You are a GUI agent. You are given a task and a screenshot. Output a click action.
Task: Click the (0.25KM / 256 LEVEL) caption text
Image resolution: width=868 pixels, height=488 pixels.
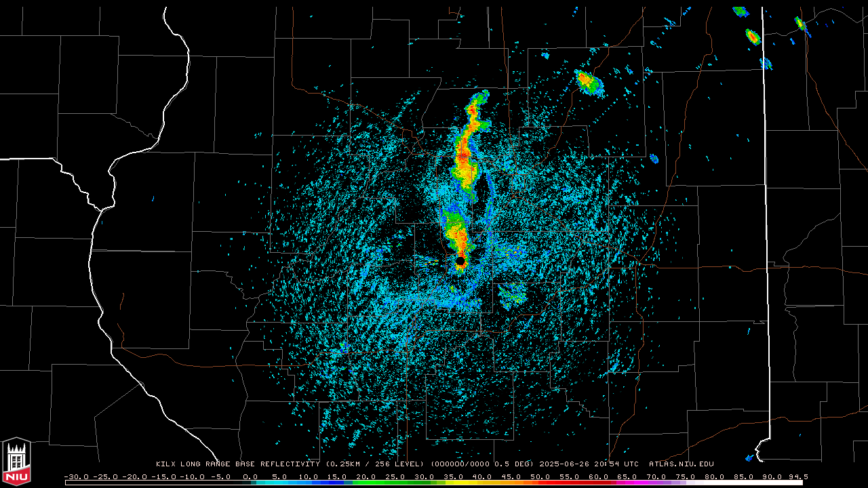tap(375, 464)
